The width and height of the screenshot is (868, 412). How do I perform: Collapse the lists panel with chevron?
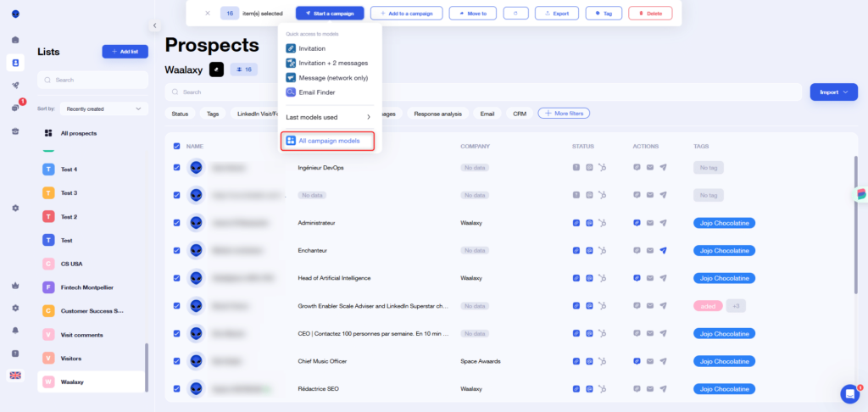click(154, 25)
